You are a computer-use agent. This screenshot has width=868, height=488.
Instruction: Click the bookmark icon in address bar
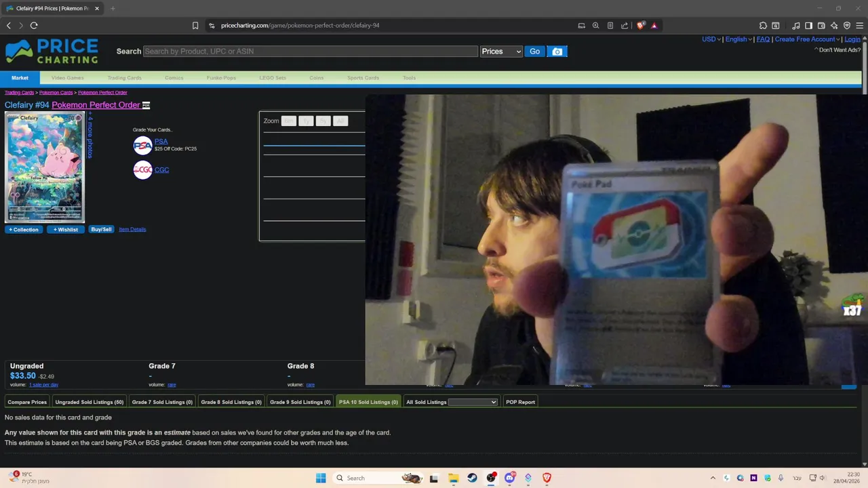195,25
